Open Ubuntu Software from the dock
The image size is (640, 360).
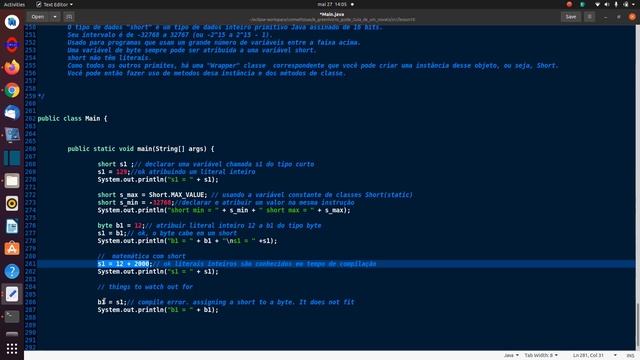(12, 249)
